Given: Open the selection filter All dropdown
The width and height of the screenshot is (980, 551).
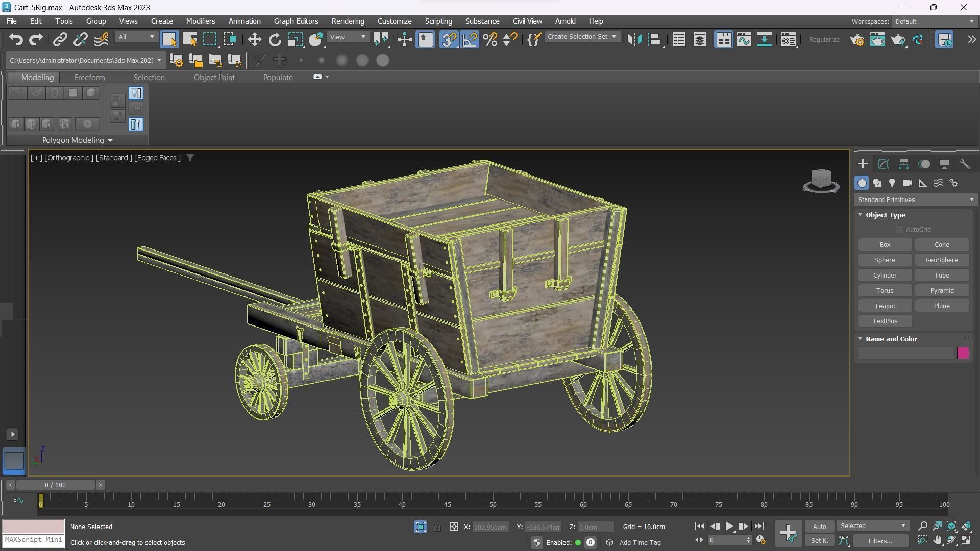Looking at the screenshot, I should point(136,37).
